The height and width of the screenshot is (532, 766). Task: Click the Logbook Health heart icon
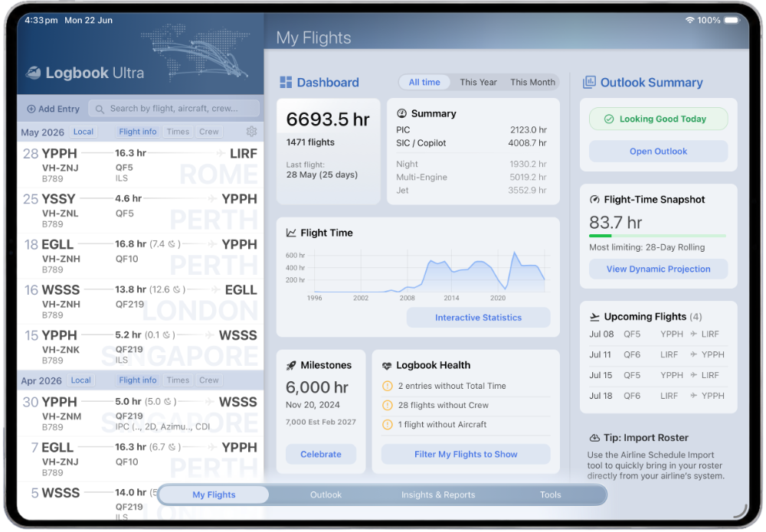coord(387,365)
